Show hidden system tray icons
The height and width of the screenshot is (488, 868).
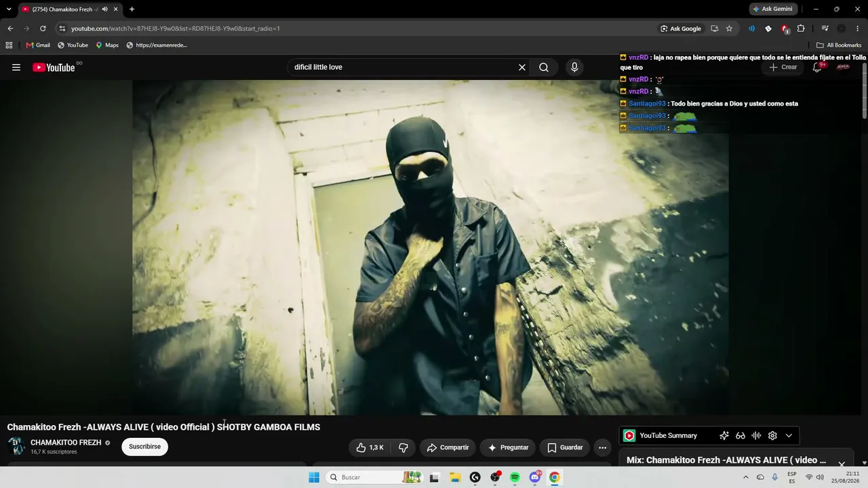(746, 477)
